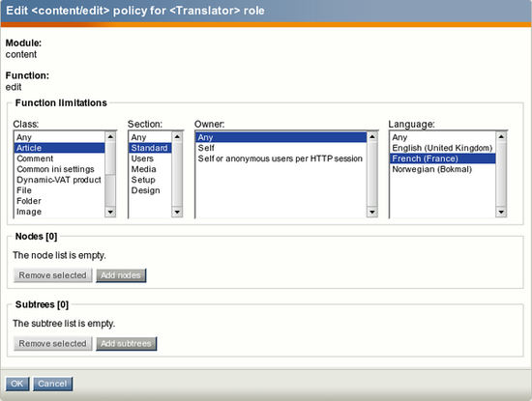
Task: Select 'Standard' section
Action: tap(150, 148)
